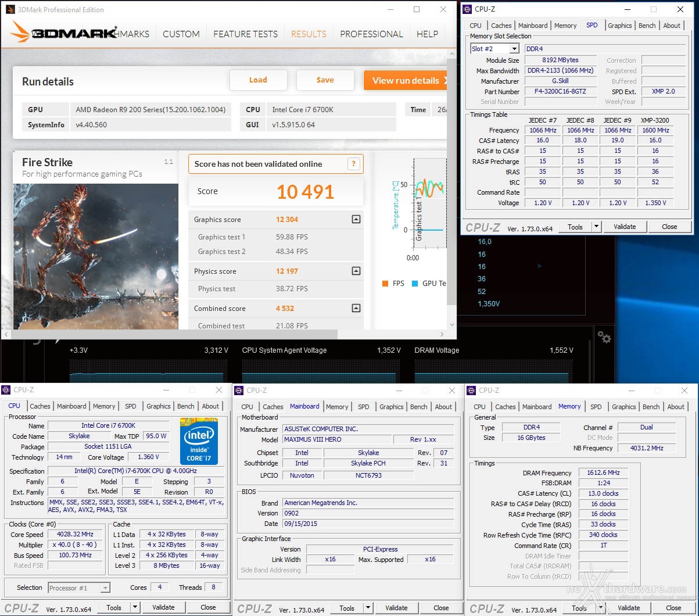699x616 pixels.
Task: Collapse the Graphics score section
Action: point(356,219)
